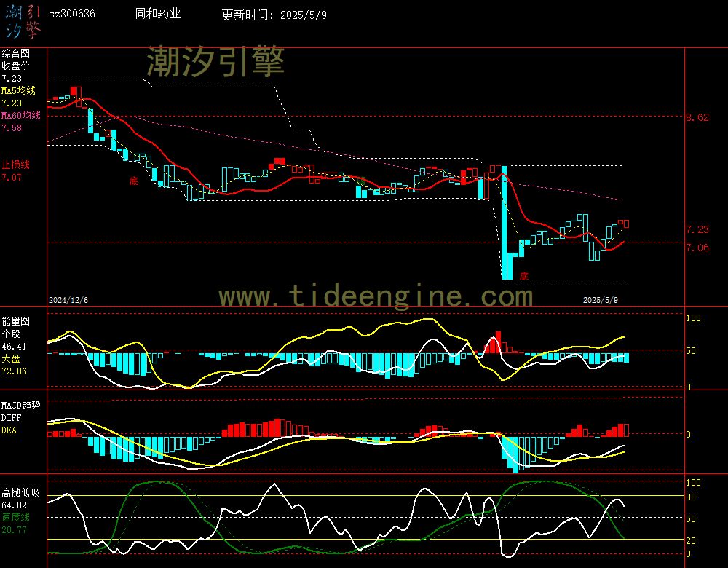Click the 50 axis label of 能量图

pos(691,351)
